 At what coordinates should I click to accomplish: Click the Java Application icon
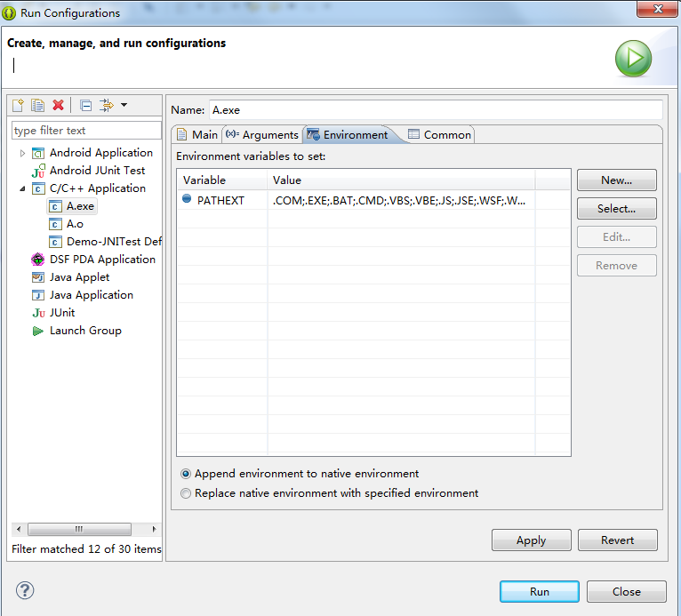[x=38, y=295]
